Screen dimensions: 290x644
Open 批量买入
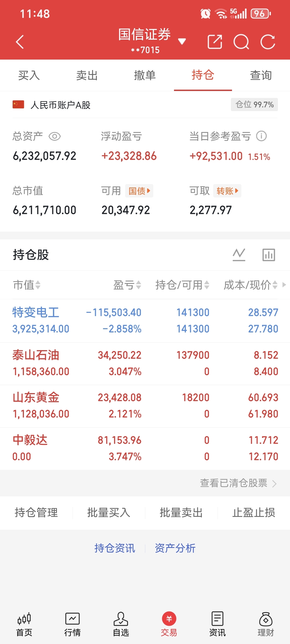click(109, 513)
